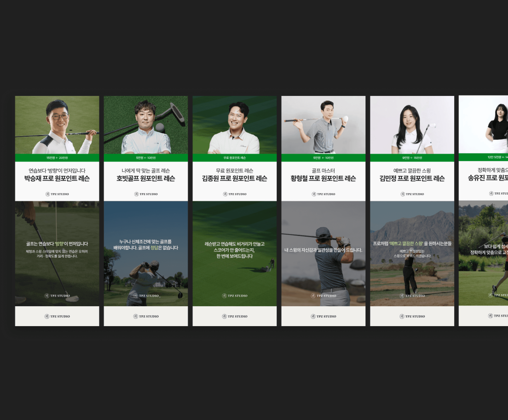Image resolution: width=508 pixels, height=420 pixels.
Task: Click the 황형철 프로 원포인트 레슨 heading
Action: point(324,179)
